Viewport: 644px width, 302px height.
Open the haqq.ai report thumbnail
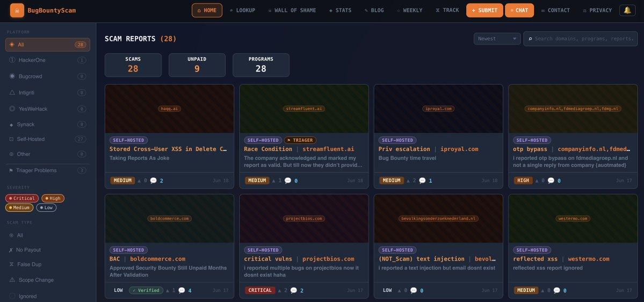coord(170,109)
